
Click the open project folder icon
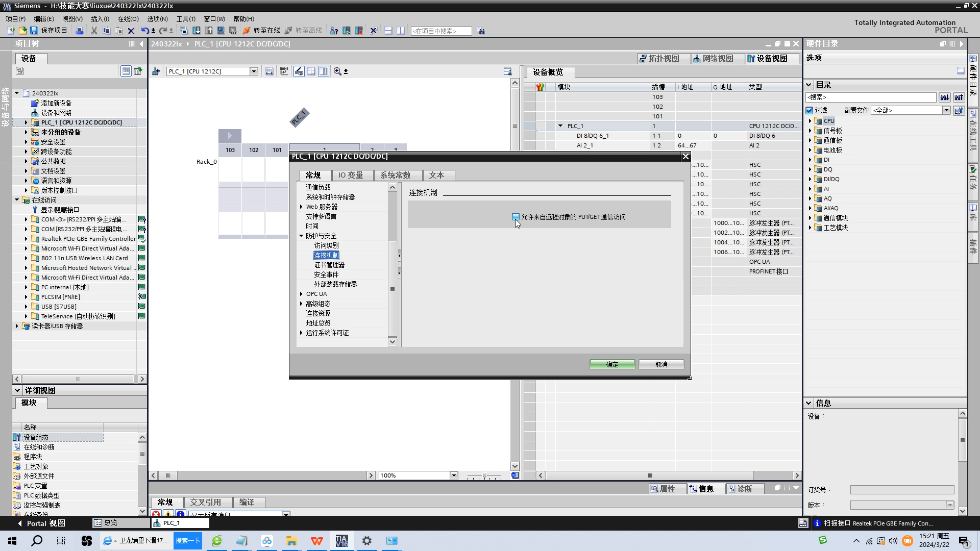point(22,31)
